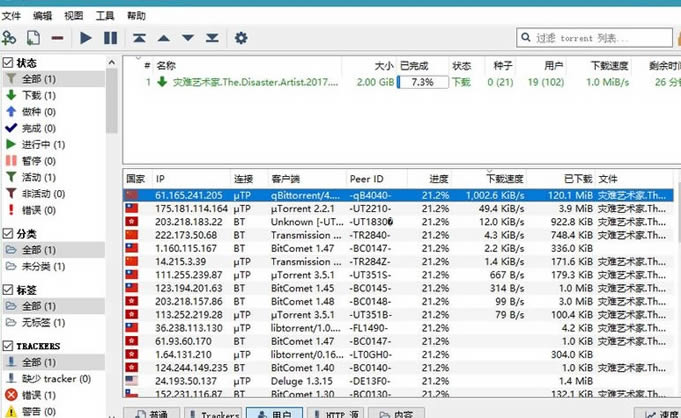The image size is (681, 418).
Task: Select the 完成 (0) status filter
Action: pos(54,128)
